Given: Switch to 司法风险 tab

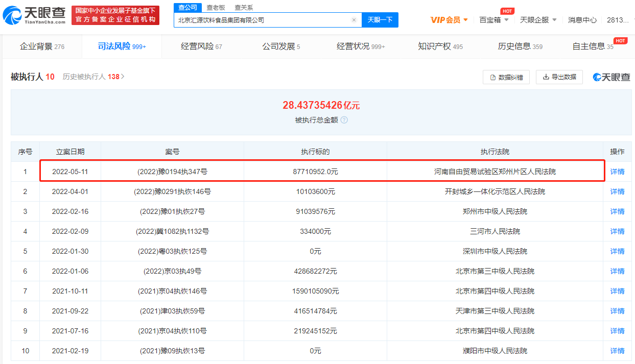Looking at the screenshot, I should (122, 46).
